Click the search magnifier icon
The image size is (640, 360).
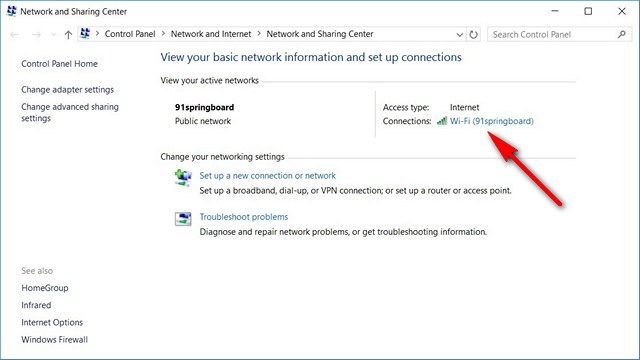pyautogui.click(x=622, y=35)
